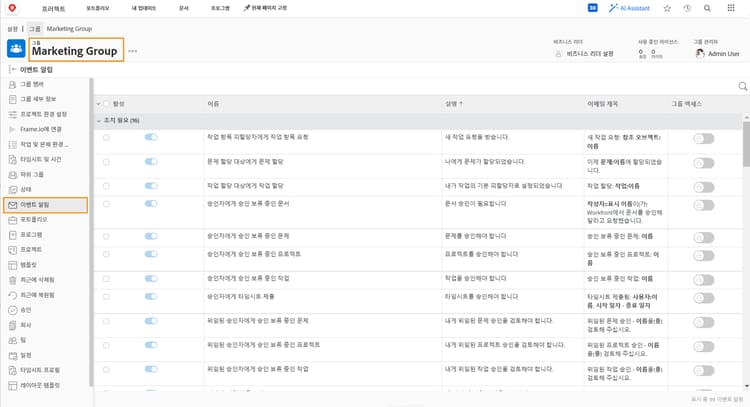Click the 이름 column header
This screenshot has width=750, height=407.
[x=213, y=104]
